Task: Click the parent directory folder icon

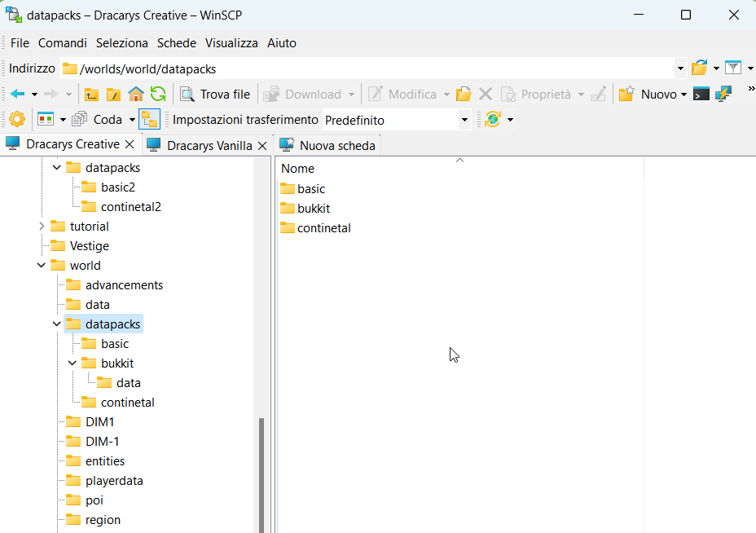Action: 92,95
